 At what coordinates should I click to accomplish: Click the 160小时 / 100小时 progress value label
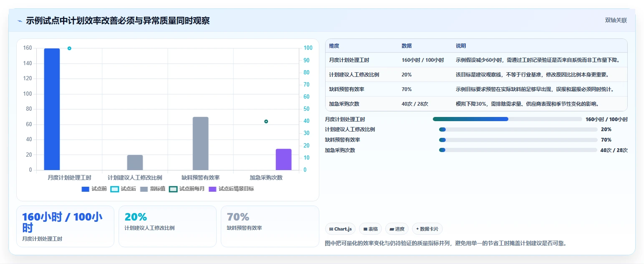pos(606,119)
